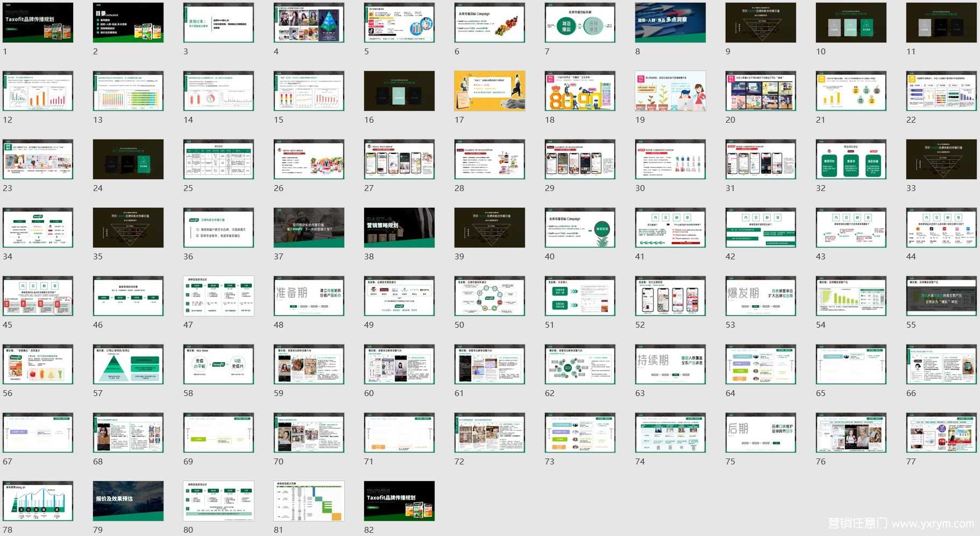Select slide 3 thumbnail
This screenshot has height=536, width=980.
[218, 23]
